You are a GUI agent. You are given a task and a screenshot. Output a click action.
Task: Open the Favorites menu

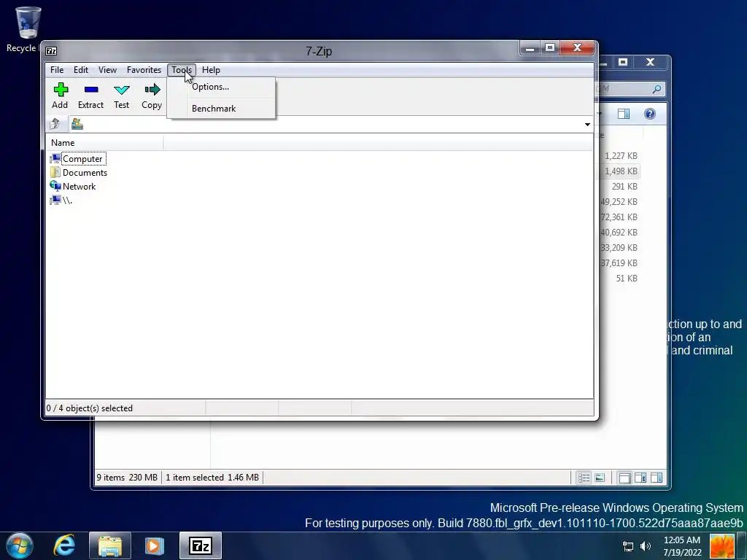(144, 70)
